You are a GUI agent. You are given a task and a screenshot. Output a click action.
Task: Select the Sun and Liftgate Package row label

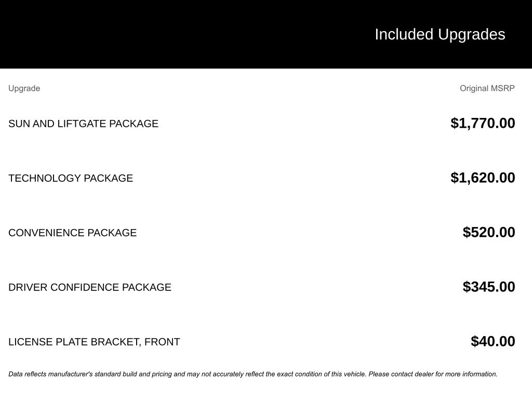pos(83,124)
